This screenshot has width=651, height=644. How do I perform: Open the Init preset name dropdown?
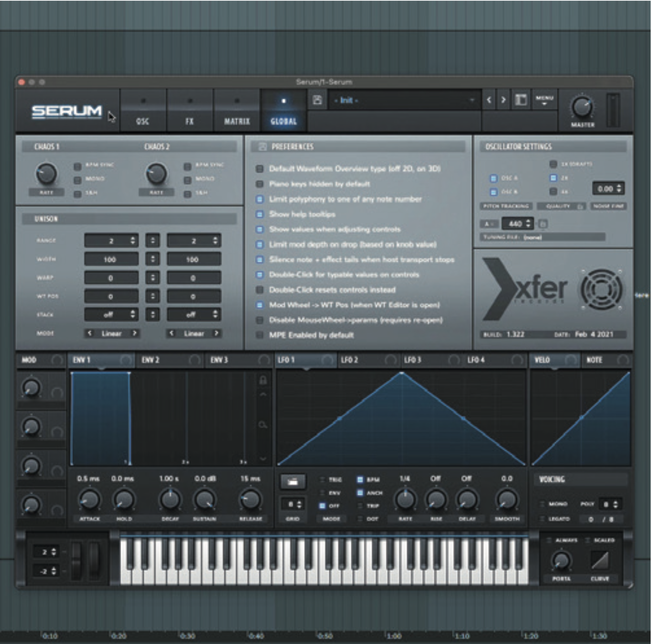click(x=404, y=100)
